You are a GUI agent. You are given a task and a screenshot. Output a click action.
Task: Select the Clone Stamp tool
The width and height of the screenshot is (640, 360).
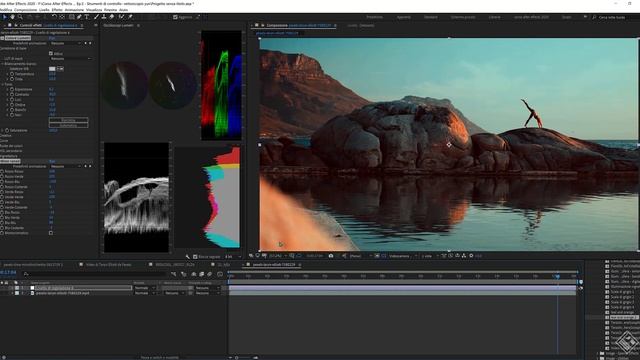pyautogui.click(x=104, y=17)
